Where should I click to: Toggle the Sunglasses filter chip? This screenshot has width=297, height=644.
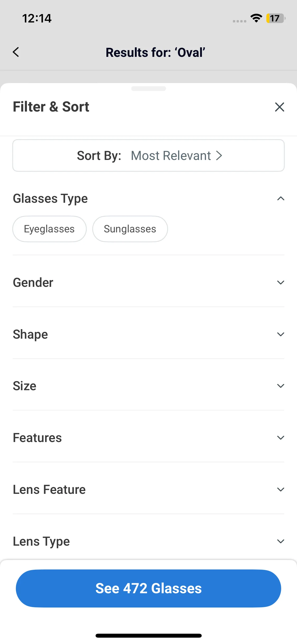click(130, 229)
